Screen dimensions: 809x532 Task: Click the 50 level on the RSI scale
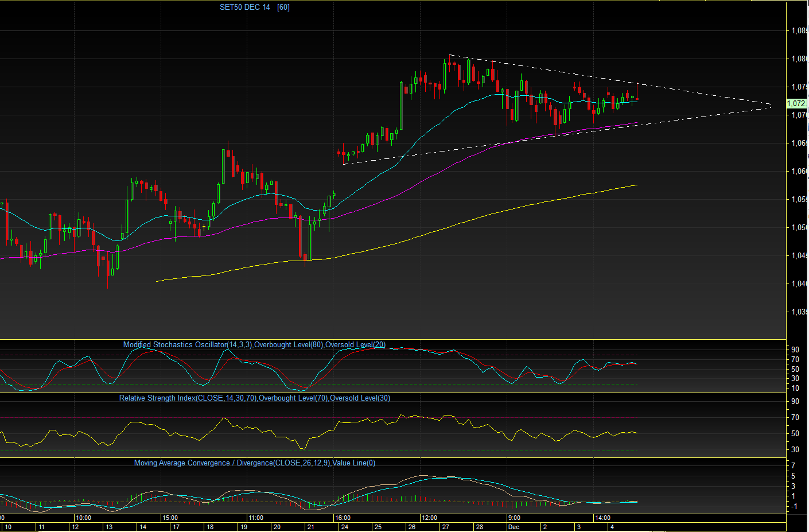795,434
